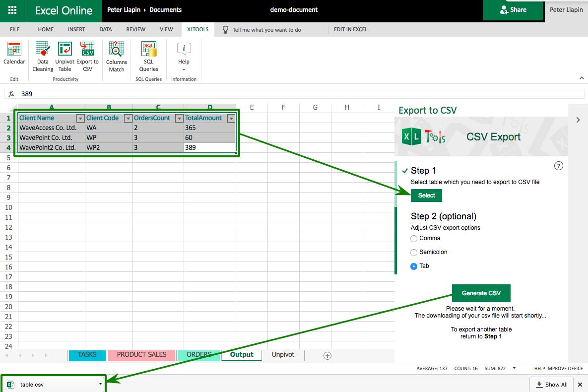The width and height of the screenshot is (588, 392).
Task: Switch to the DATA ribbon tab
Action: point(106,29)
